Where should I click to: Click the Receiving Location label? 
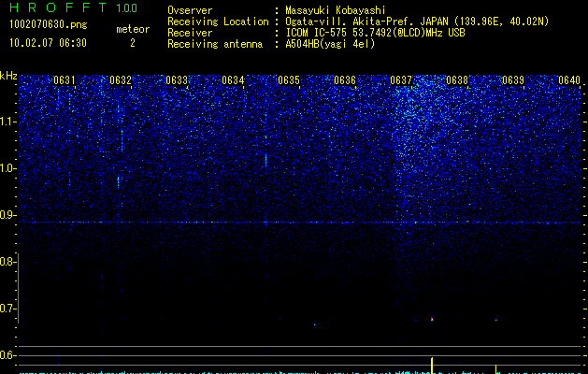(218, 22)
